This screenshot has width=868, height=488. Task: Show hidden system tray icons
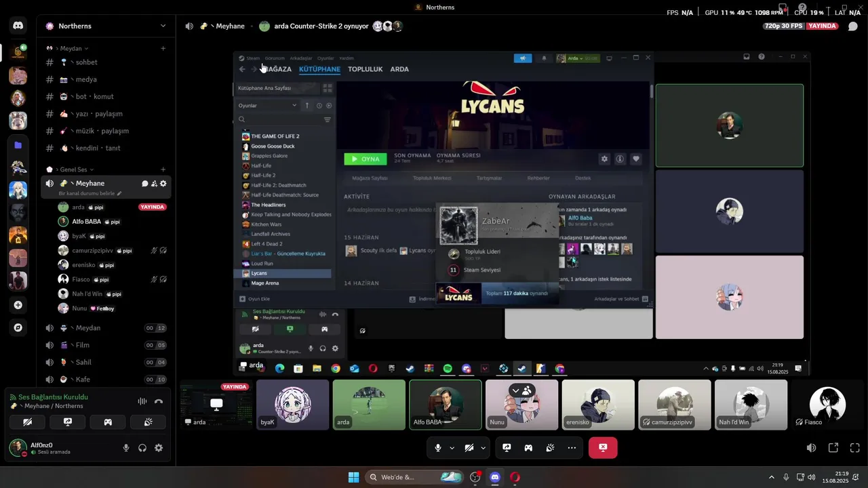pos(771,477)
